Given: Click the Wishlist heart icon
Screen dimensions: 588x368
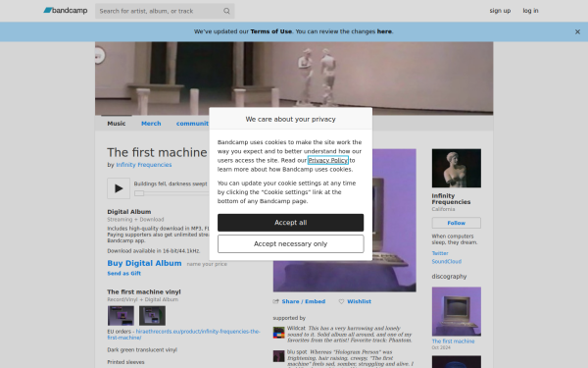Looking at the screenshot, I should tap(341, 301).
